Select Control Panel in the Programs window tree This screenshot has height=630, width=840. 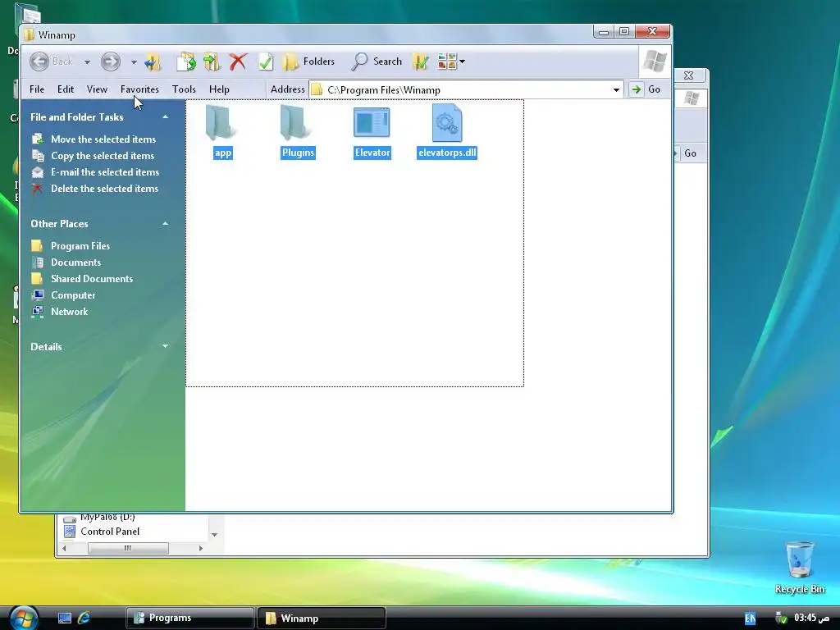coord(102,532)
